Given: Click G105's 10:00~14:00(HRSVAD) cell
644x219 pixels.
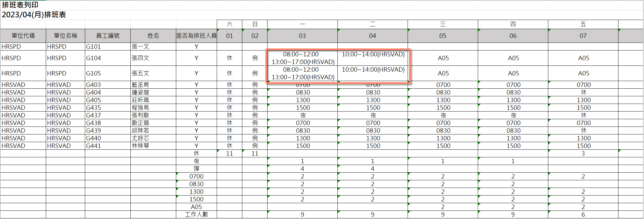Looking at the screenshot, I should 373,70.
